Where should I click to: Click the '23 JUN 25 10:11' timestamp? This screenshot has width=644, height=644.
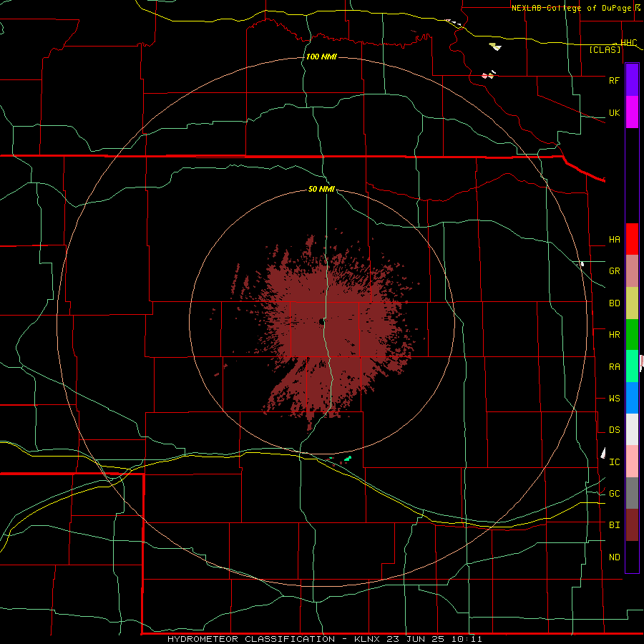435,639
